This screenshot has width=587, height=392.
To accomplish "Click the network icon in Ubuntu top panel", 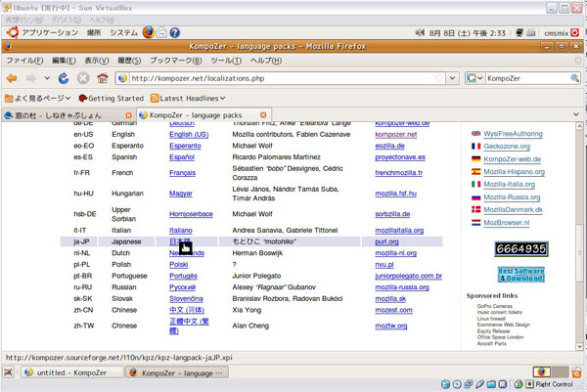I will point(519,33).
